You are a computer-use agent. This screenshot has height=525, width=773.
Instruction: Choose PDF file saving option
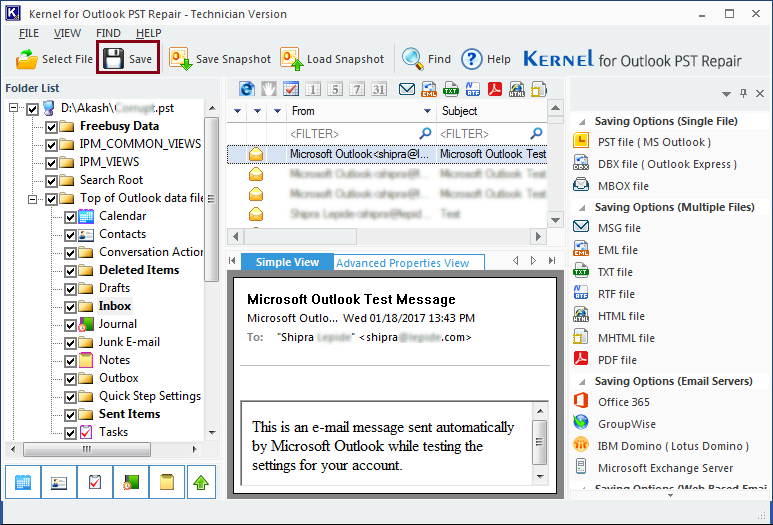click(616, 360)
